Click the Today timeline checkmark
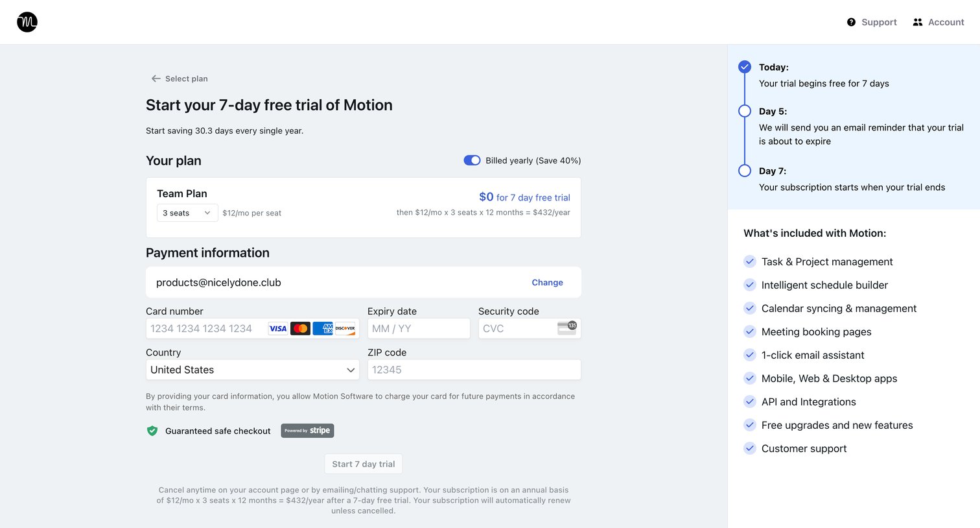Viewport: 980px width, 528px height. coord(745,67)
